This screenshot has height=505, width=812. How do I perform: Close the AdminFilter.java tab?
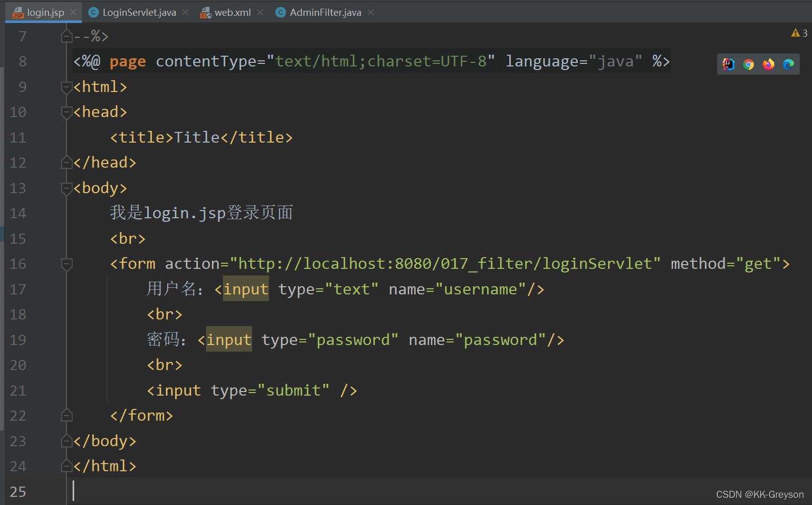coord(371,12)
